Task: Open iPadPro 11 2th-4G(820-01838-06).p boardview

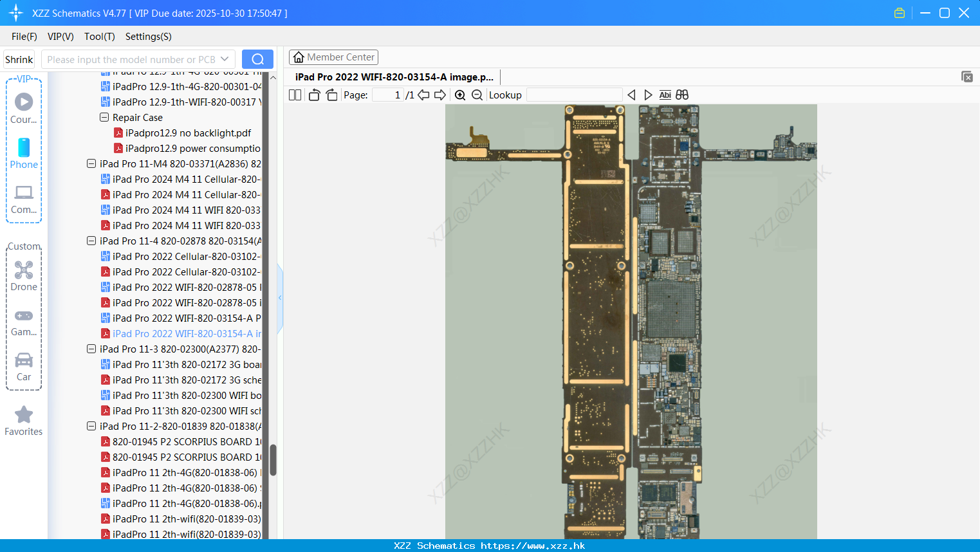Action: [x=181, y=503]
